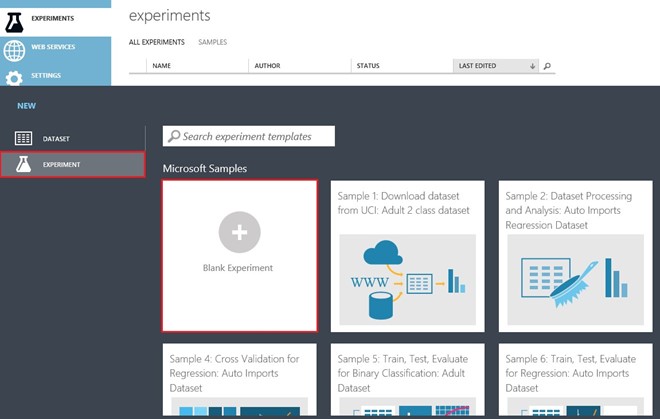Select the Experiment flask icon under New
Viewport: 660px width, 419px height.
pyautogui.click(x=24, y=164)
